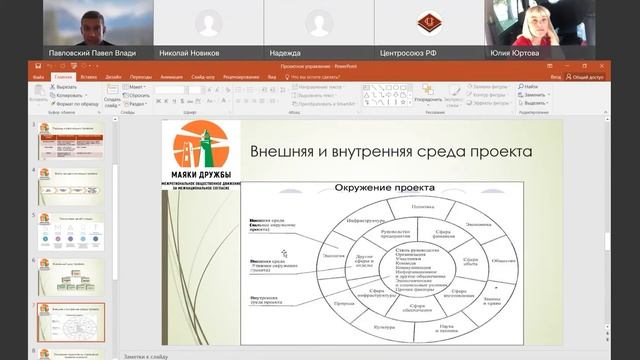Increase font size in the ribbon

pos(209,90)
